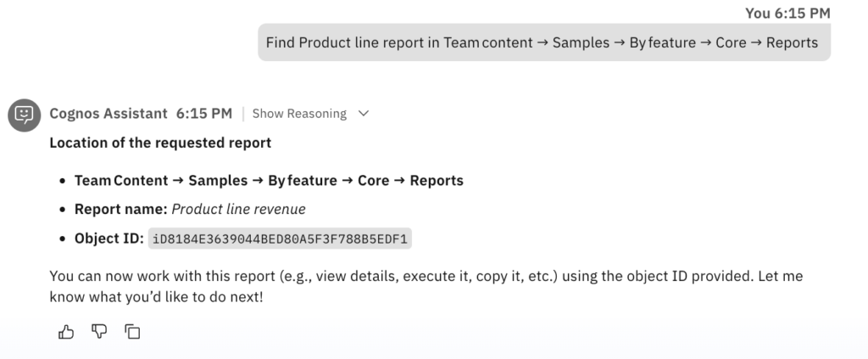This screenshot has width=868, height=359.
Task: Click the italic "Product line revenue" name
Action: point(238,209)
